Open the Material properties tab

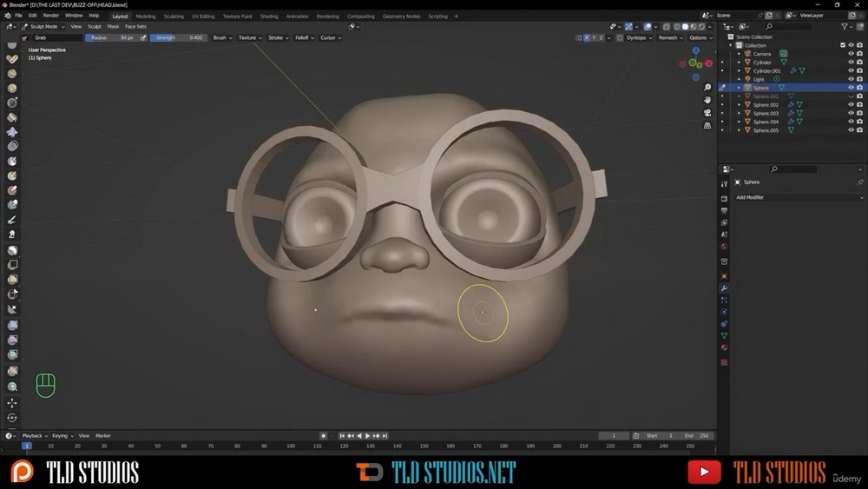[724, 347]
